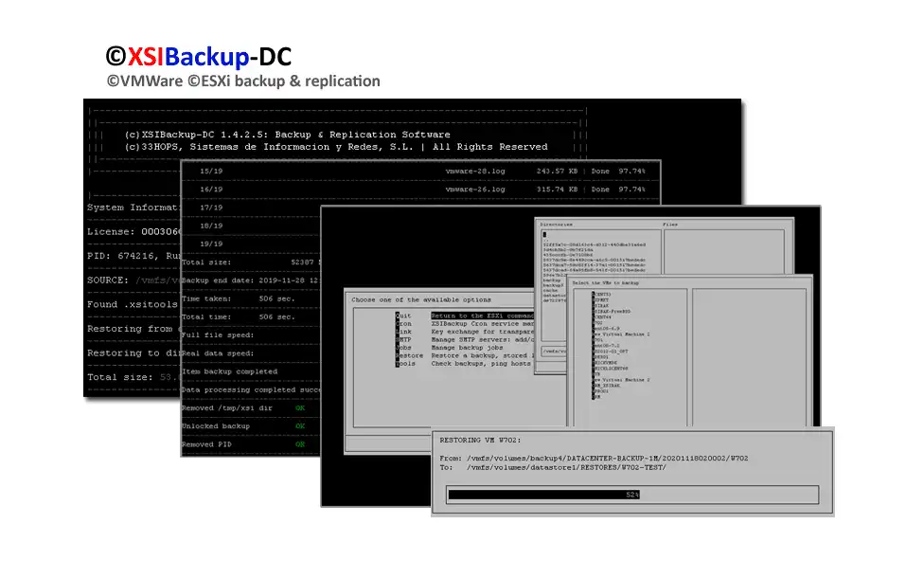Click the 'VMWare ESXi backup & replication' subtitle

(243, 81)
